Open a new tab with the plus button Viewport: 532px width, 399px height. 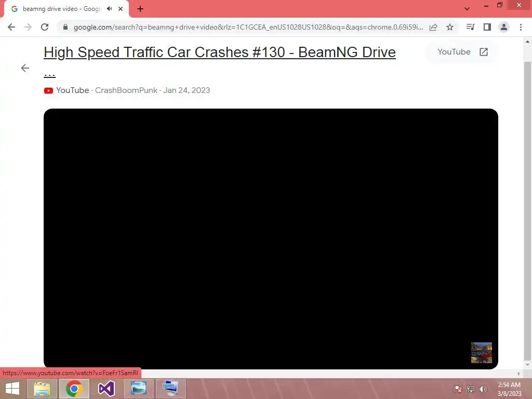tap(140, 9)
